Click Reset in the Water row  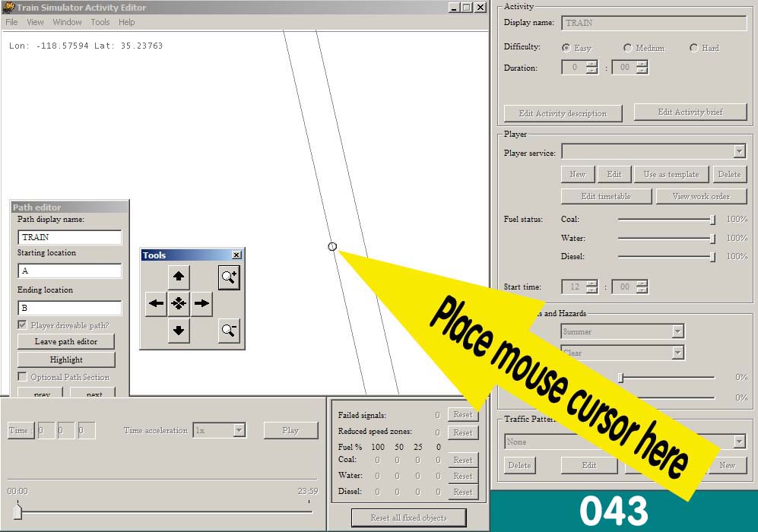point(463,476)
